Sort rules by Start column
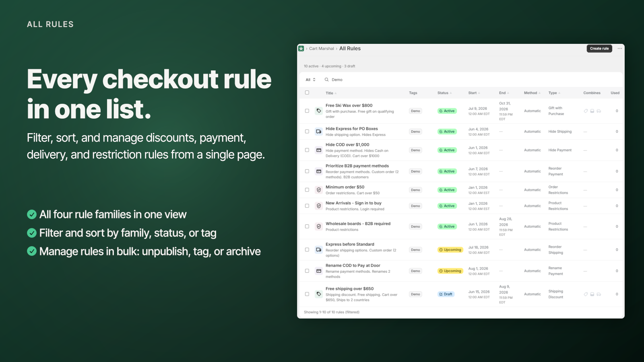644x362 pixels. (474, 93)
